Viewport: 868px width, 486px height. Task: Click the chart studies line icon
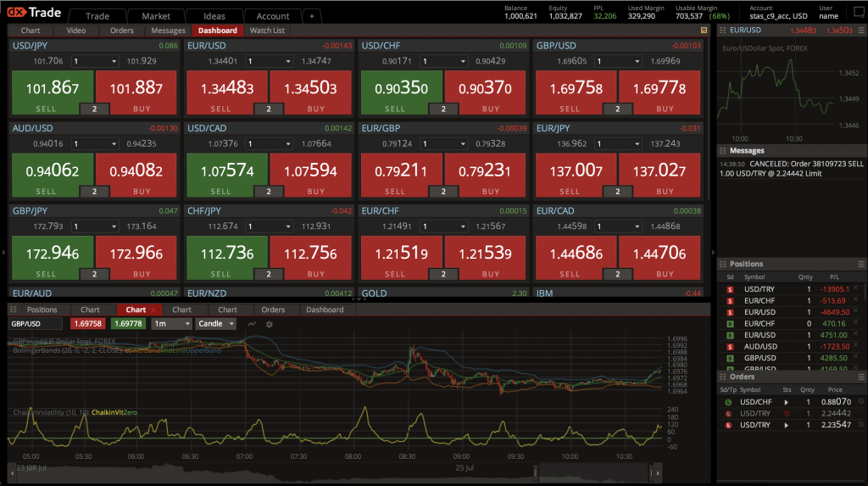[252, 324]
